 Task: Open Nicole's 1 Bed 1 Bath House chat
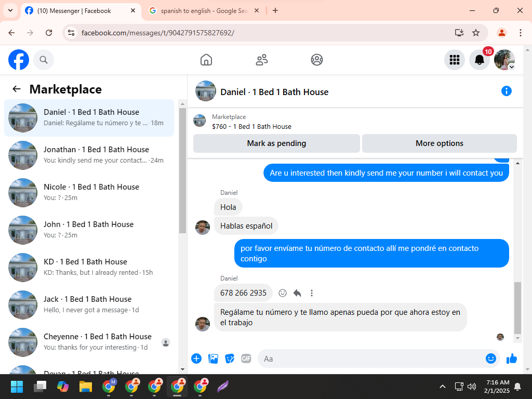click(89, 192)
